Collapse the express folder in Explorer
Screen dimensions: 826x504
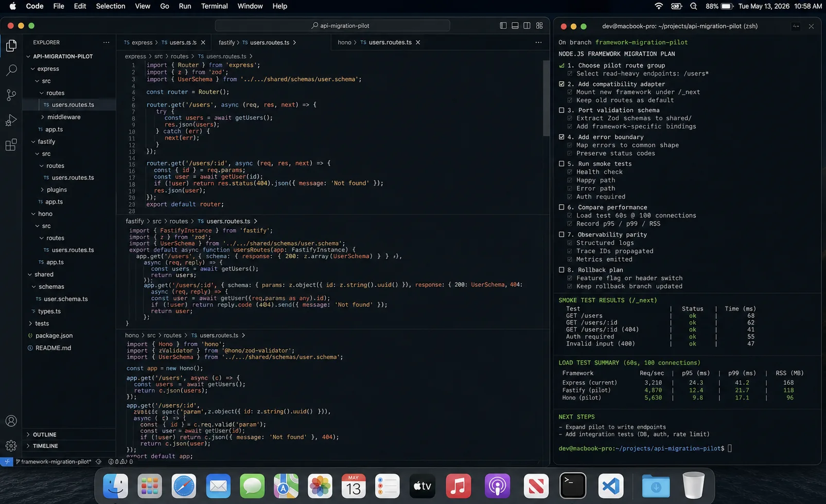(33, 69)
